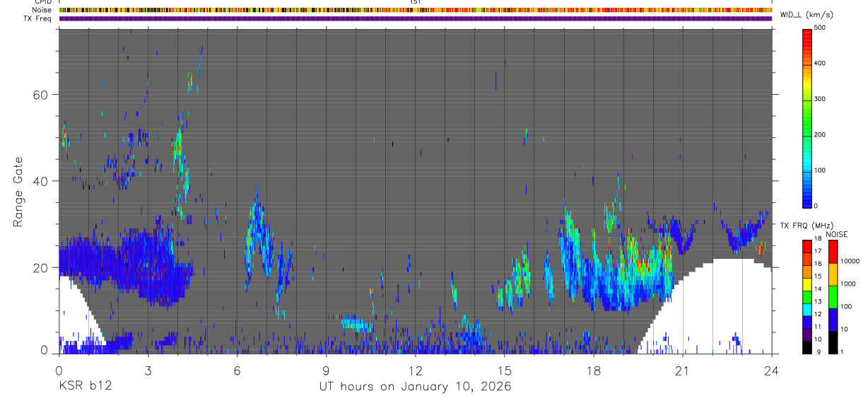The image size is (868, 401).
Task: Click the '24' tick on the UT hours axis
Action: pos(771,370)
